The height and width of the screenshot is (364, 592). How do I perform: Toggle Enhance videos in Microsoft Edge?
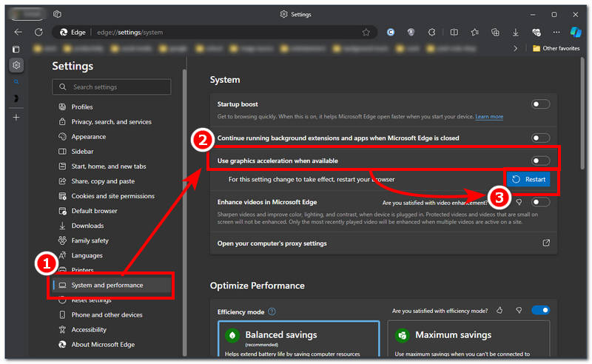point(540,202)
